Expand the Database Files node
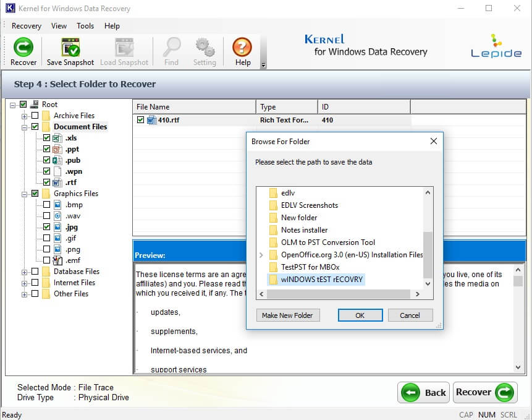This screenshot has width=532, height=420. [25, 272]
